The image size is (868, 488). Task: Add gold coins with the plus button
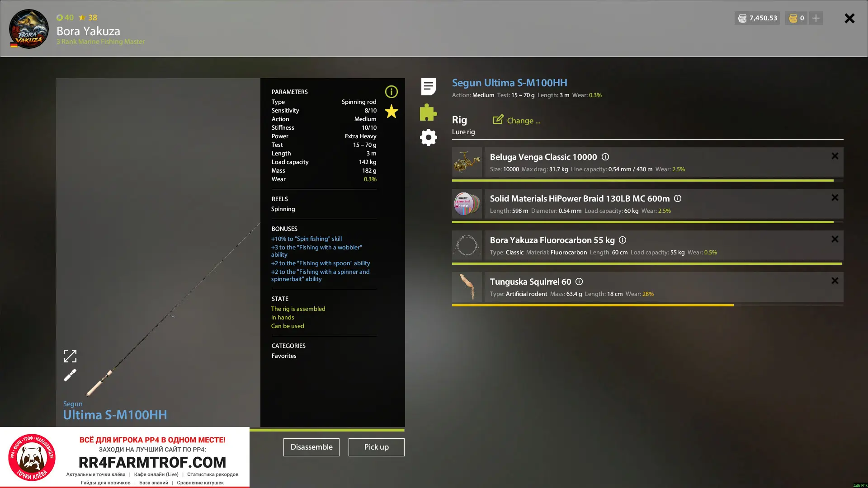(x=816, y=18)
